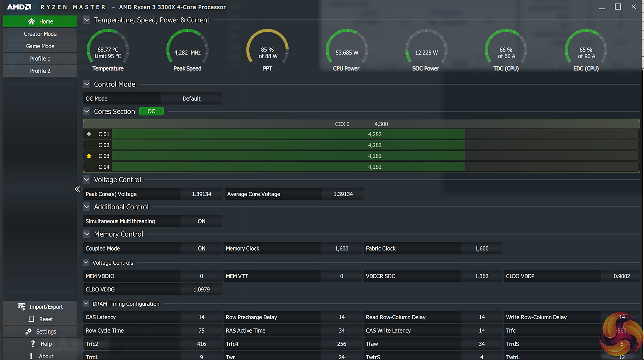Click the gold star on core C 03
This screenshot has width=644, height=360.
89,156
